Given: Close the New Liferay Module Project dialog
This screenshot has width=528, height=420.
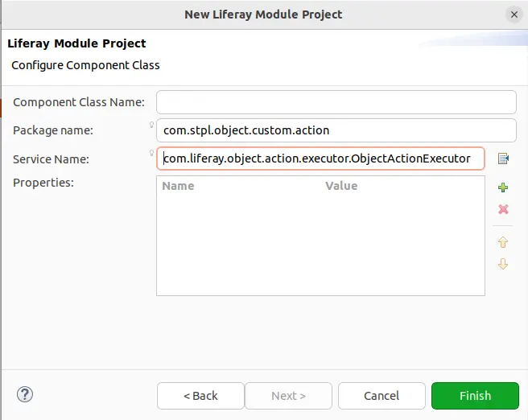Looking at the screenshot, I should (514, 14).
